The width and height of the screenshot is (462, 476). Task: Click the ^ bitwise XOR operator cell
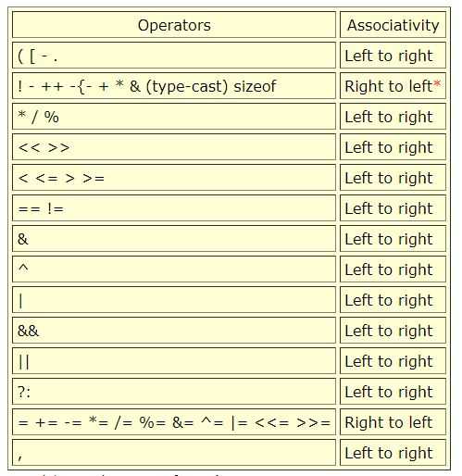tap(174, 269)
